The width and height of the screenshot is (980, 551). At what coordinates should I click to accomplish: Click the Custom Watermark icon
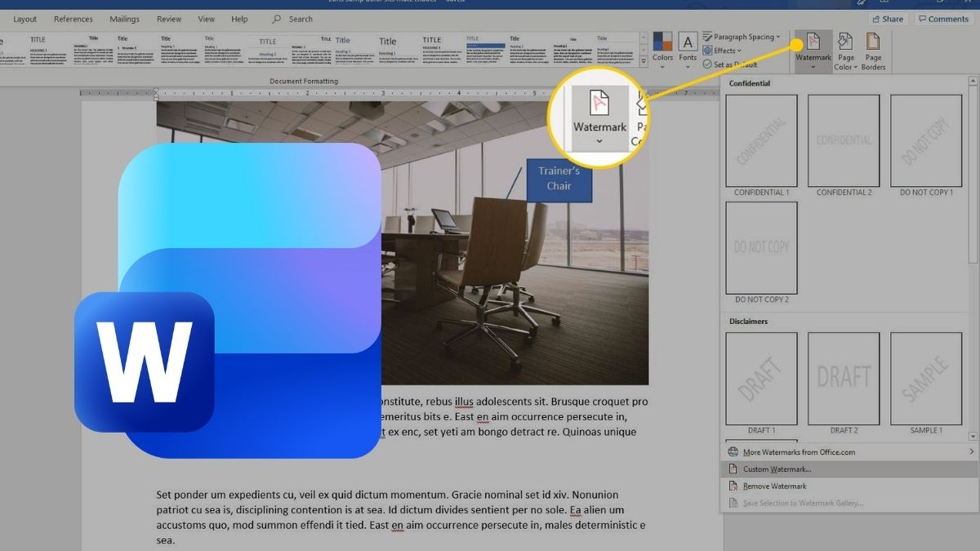pyautogui.click(x=733, y=469)
